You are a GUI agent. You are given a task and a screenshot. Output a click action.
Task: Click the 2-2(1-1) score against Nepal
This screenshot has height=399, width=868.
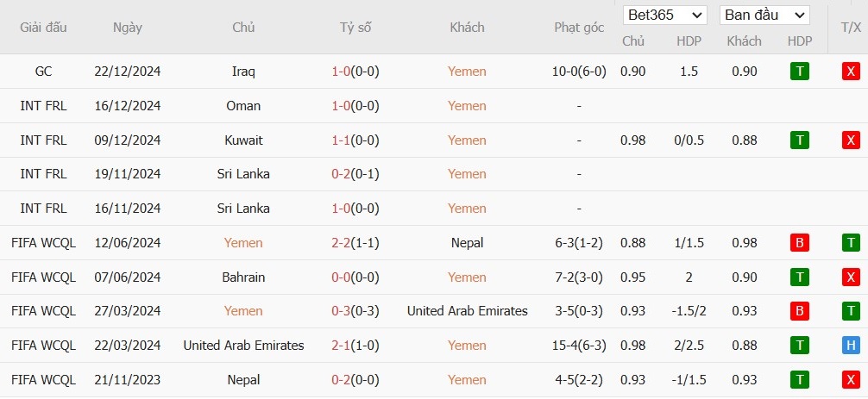coord(355,243)
